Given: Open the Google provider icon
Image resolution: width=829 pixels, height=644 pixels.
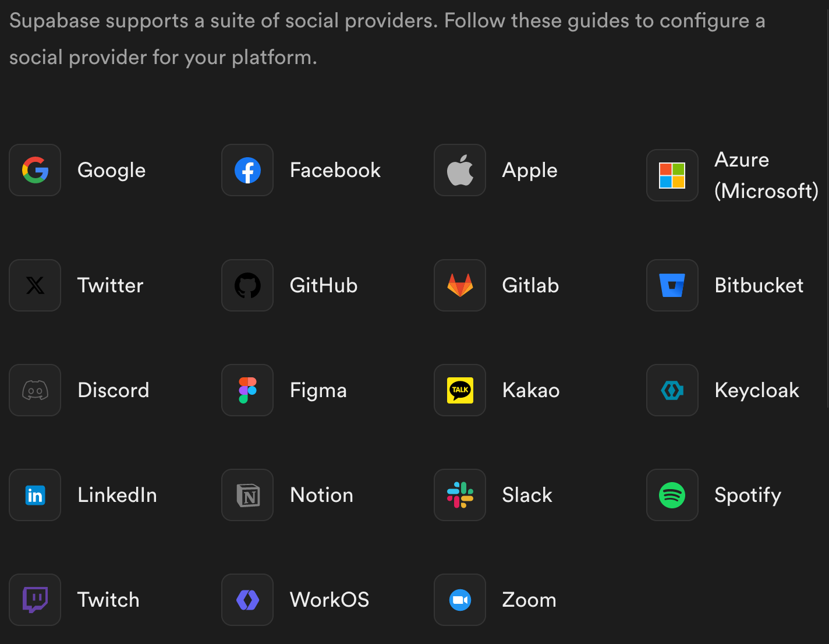Looking at the screenshot, I should 35,170.
